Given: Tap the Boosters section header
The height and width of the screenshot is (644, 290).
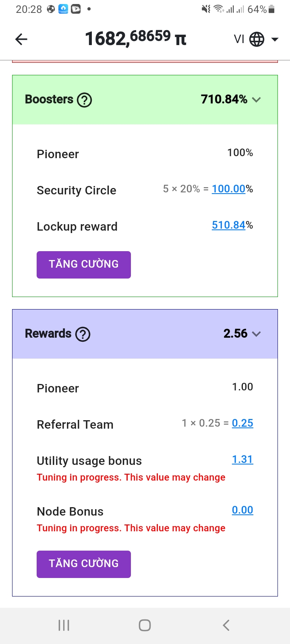Looking at the screenshot, I should (145, 100).
